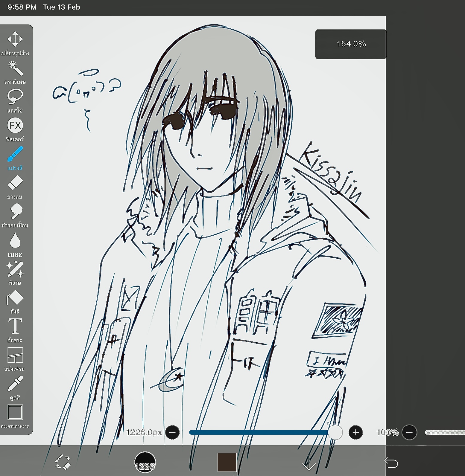The height and width of the screenshot is (476, 465).
Task: Select the Paint Bucket fill tool
Action: [15, 298]
